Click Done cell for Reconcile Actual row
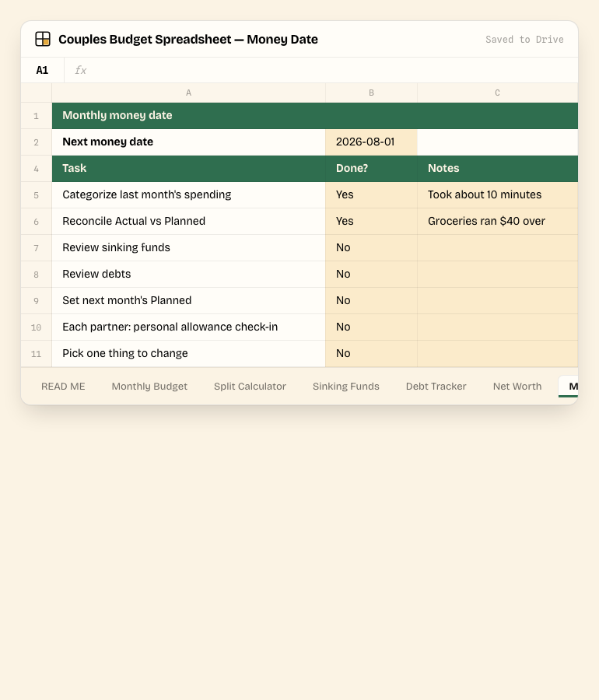The width and height of the screenshot is (599, 700). [371, 221]
